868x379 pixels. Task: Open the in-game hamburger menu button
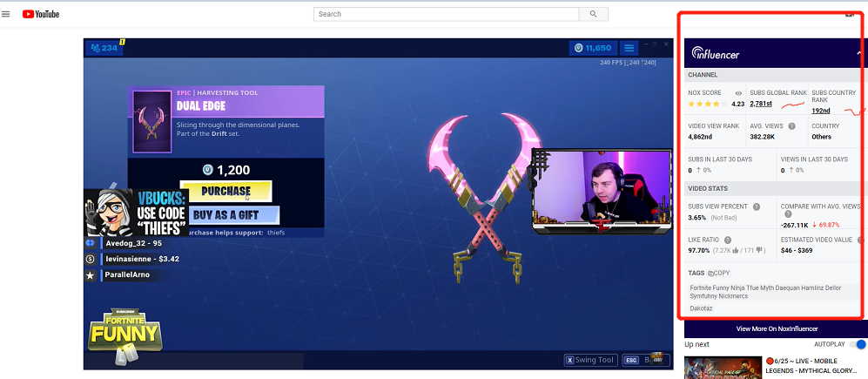629,48
